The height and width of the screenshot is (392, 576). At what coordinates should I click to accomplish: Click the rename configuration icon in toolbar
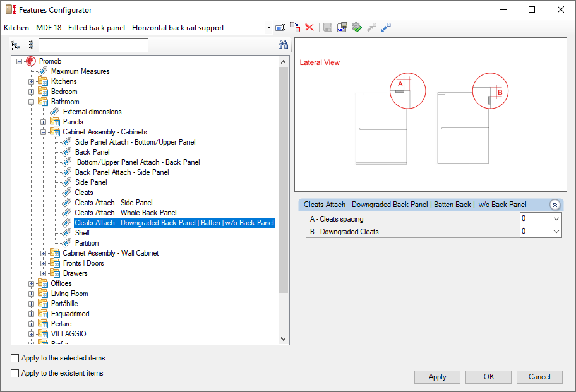[x=280, y=28]
